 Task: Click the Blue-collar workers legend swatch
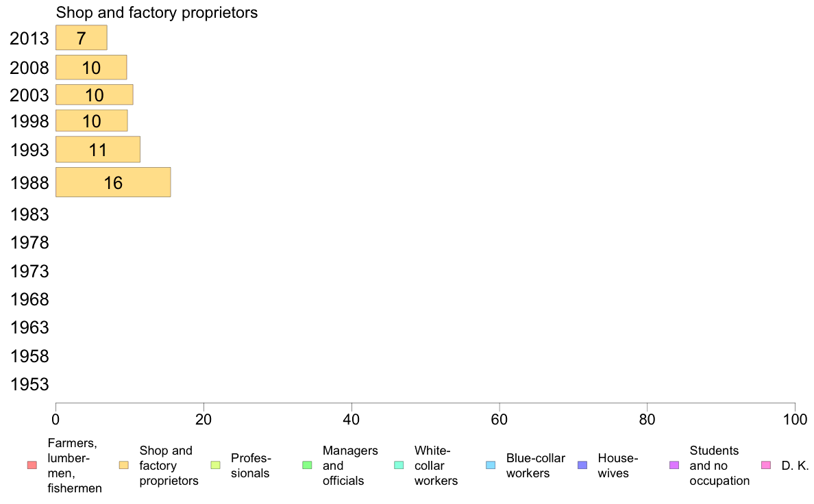click(490, 466)
